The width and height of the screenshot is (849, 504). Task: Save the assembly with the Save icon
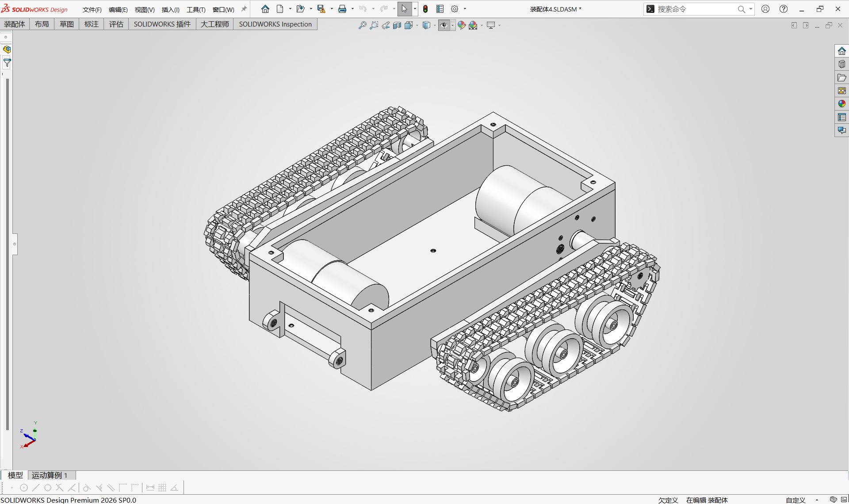pyautogui.click(x=321, y=9)
